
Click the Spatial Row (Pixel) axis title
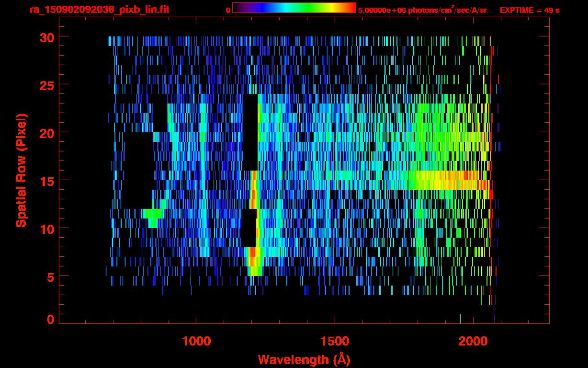(x=21, y=170)
